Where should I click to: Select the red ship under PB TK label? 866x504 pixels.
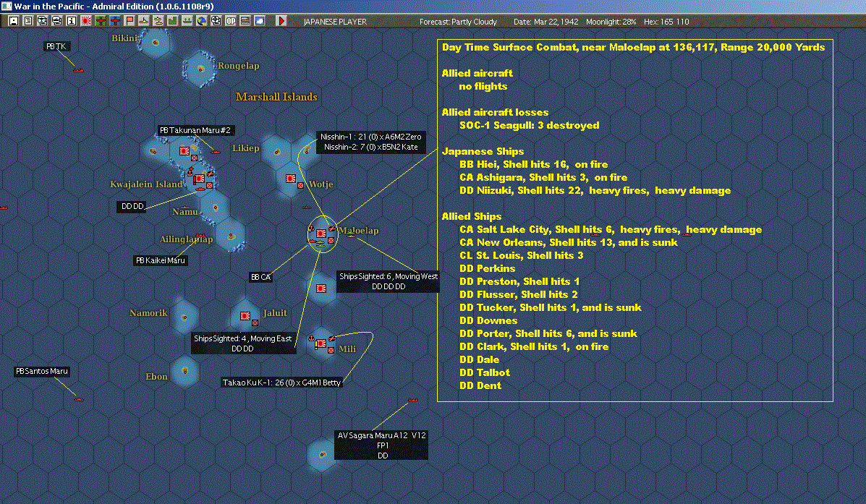78,70
